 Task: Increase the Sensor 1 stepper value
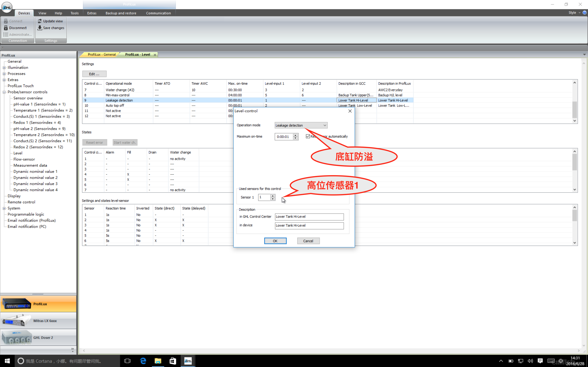(273, 196)
